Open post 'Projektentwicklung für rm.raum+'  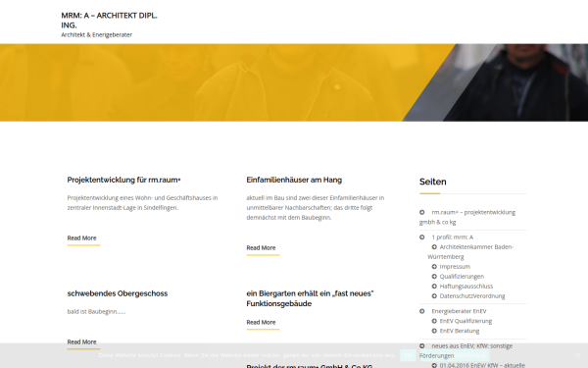(123, 180)
